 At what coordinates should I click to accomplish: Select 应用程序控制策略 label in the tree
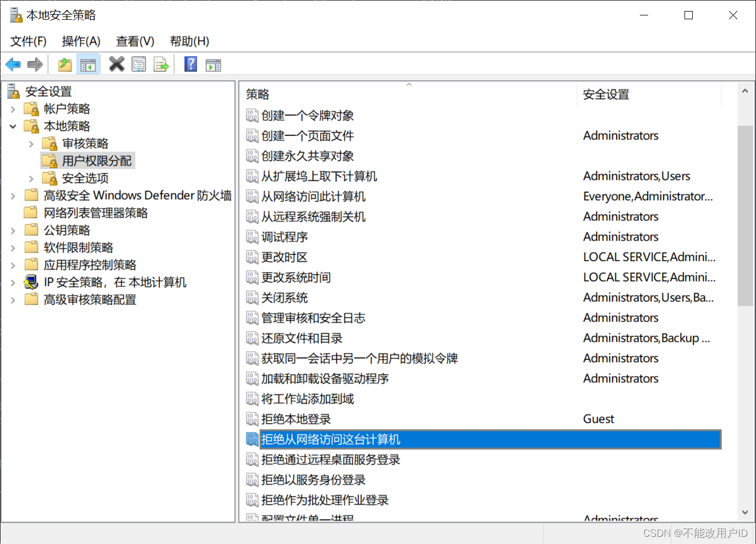coord(90,265)
